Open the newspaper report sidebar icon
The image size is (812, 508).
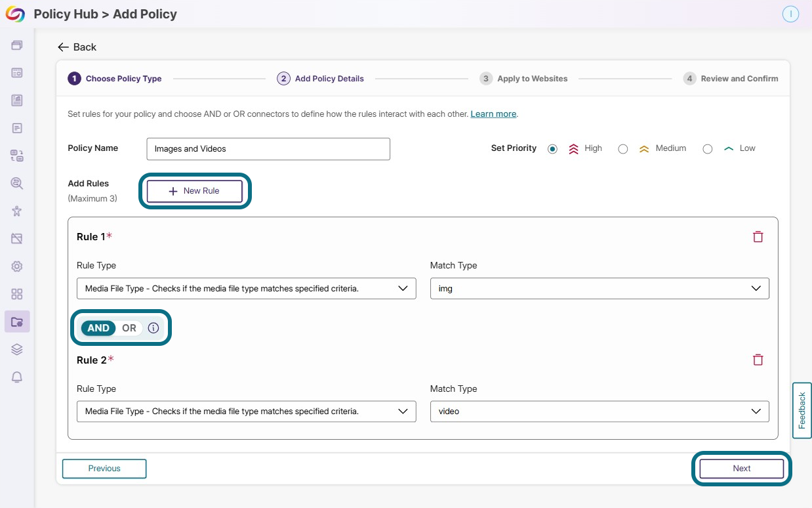point(17,100)
